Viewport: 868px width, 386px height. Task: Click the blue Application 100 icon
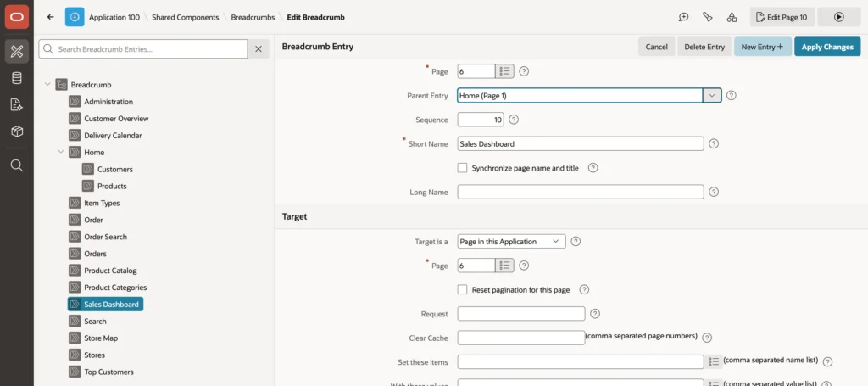(75, 17)
